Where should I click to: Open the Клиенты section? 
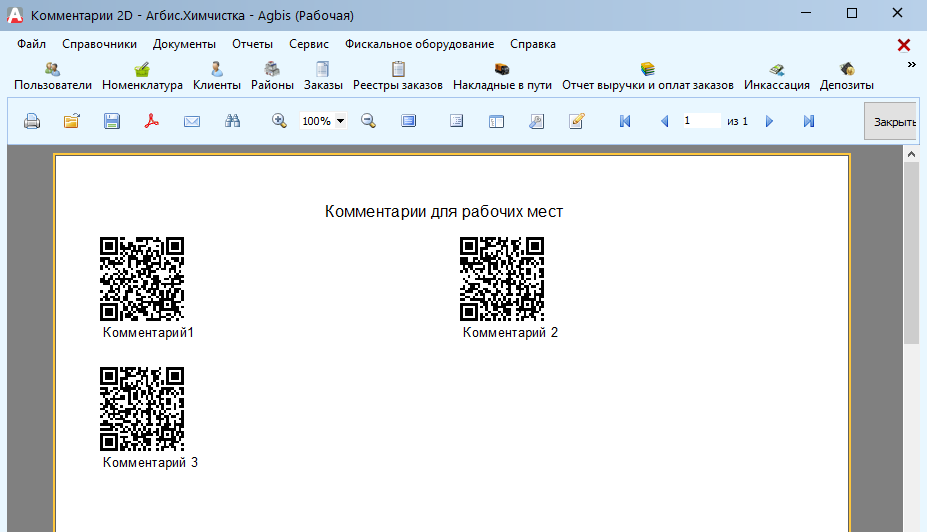tap(216, 77)
